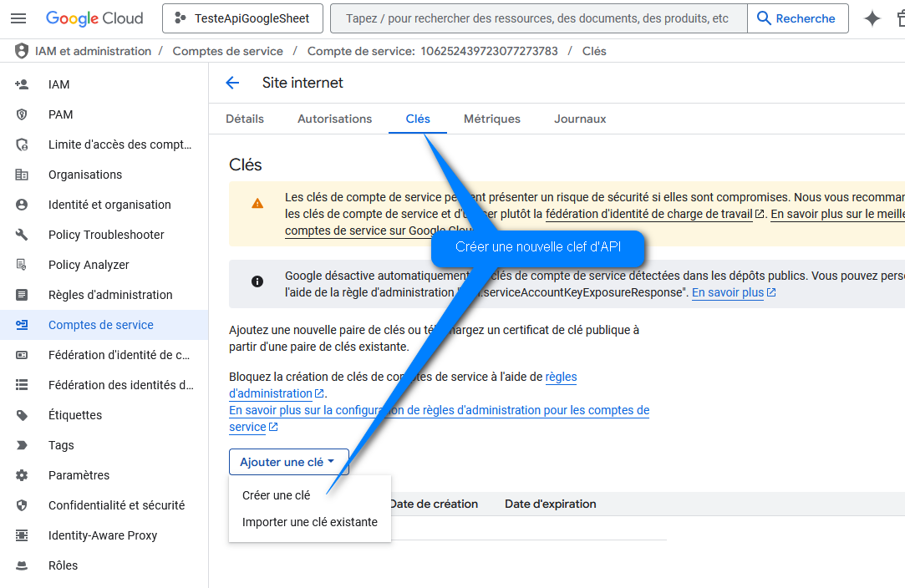
Task: Open Policy Troubleshooter in the sidebar
Action: coord(104,234)
